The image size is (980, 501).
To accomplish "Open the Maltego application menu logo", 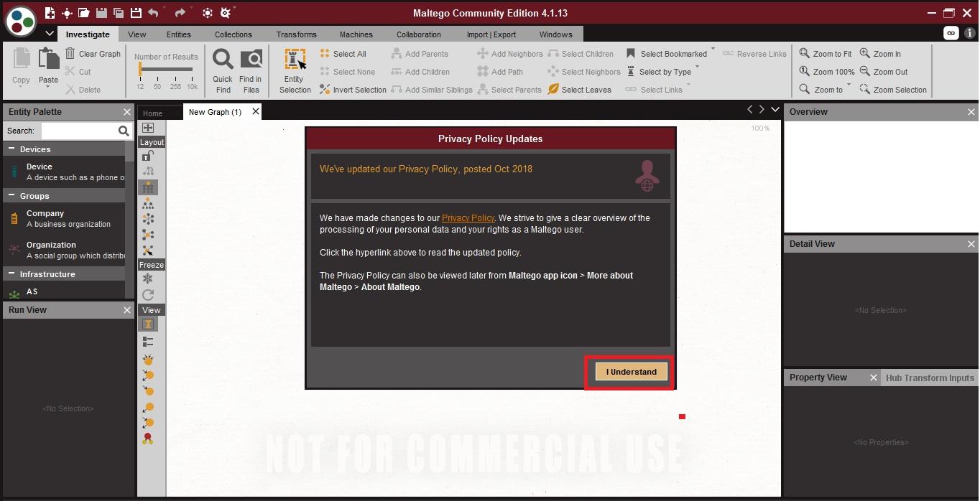I will pos(20,20).
